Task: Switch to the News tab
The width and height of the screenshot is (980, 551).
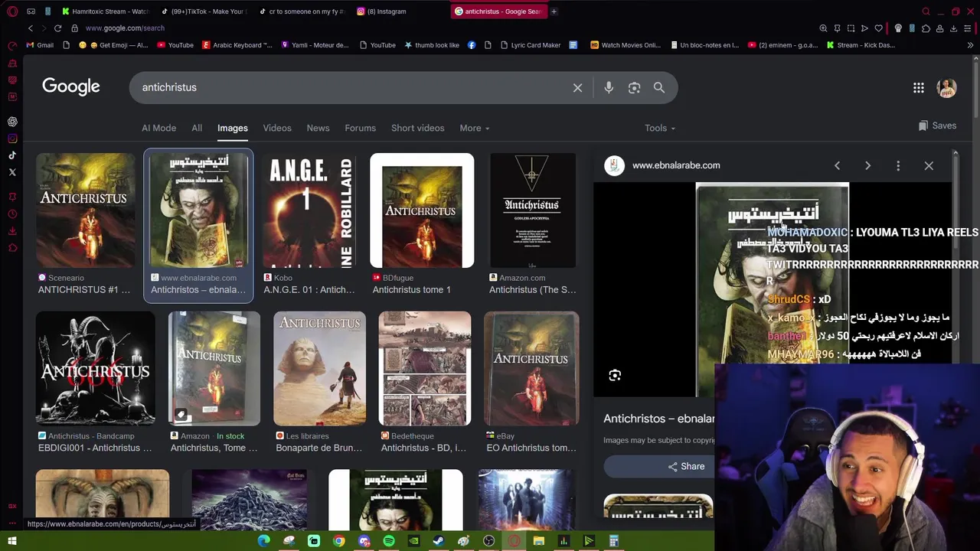Action: point(318,128)
